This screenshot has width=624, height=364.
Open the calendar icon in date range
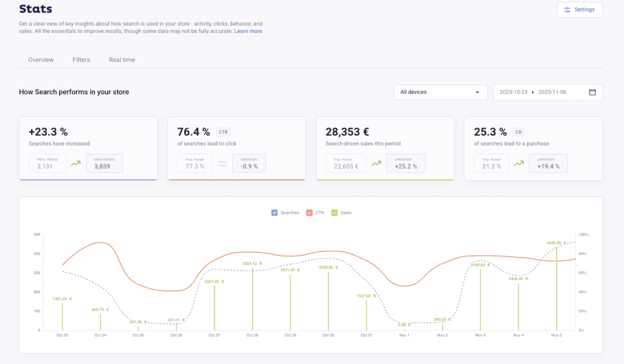pyautogui.click(x=592, y=92)
